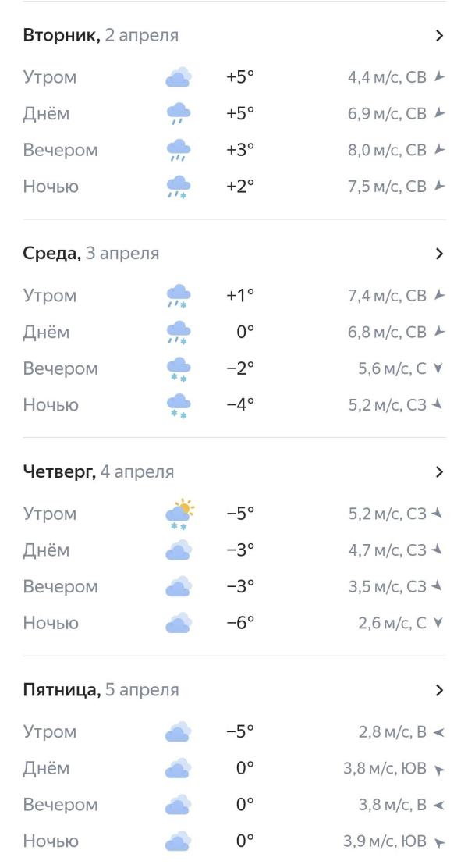The height and width of the screenshot is (868, 468).
Task: Open the Четверг, 4 апреля heading
Action: point(98,471)
